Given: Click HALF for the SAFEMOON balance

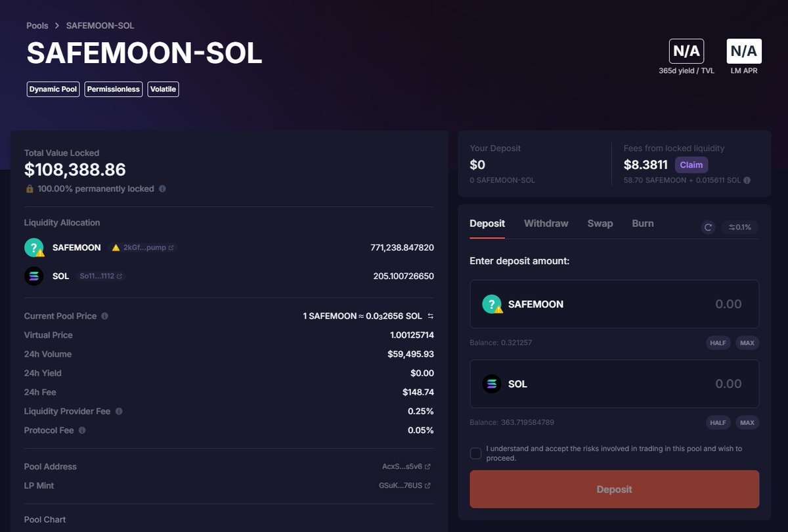Looking at the screenshot, I should (x=718, y=342).
